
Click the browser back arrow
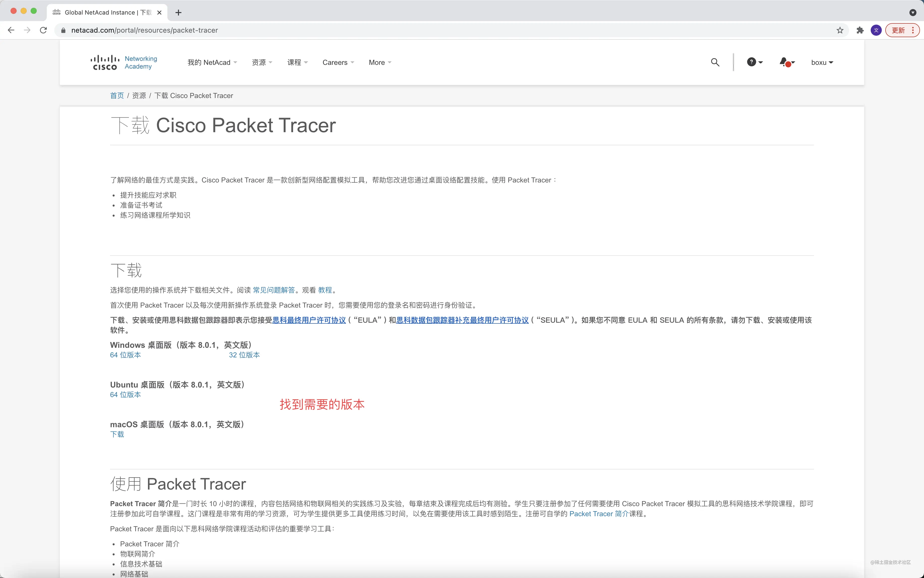click(x=11, y=30)
